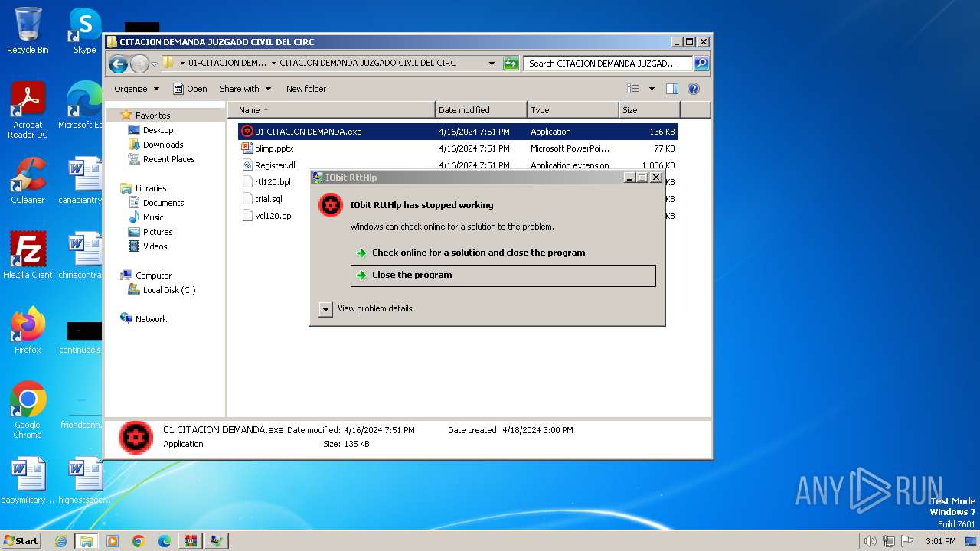
Task: Click the network tray icon
Action: pos(889,541)
